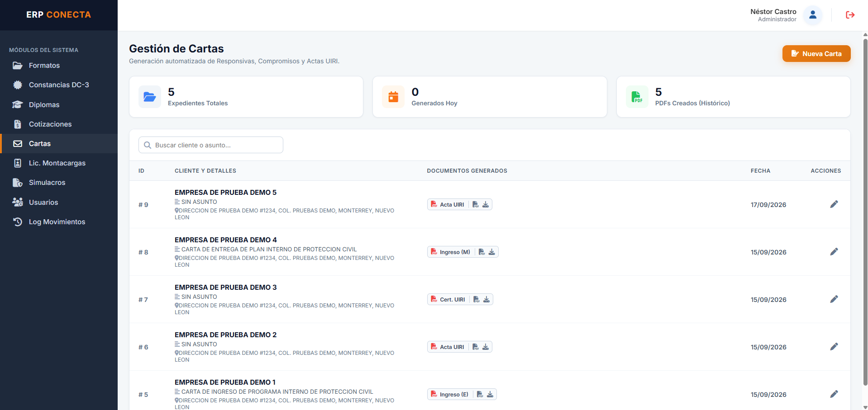868x410 pixels.
Task: Edit record #5 with pencil icon
Action: (x=834, y=394)
